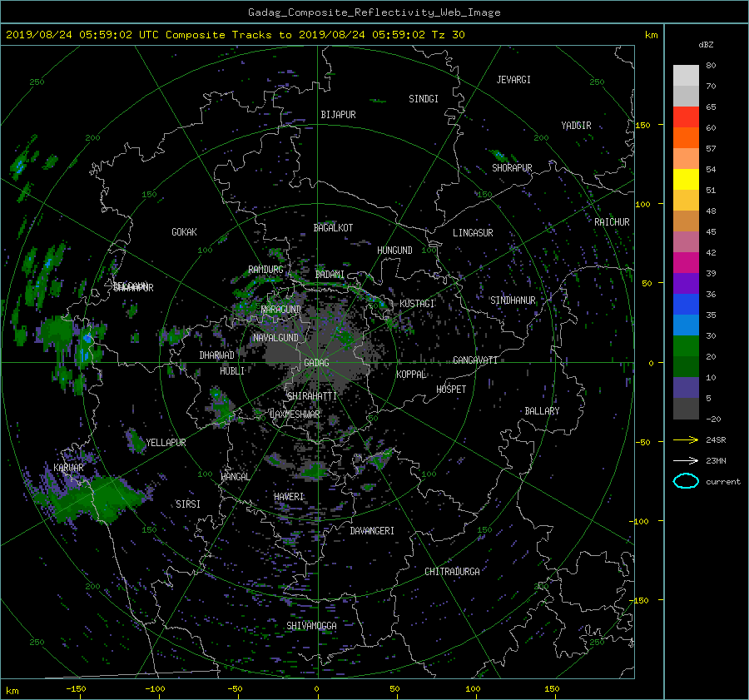This screenshot has height=700, width=749.
Task: Click the RAICHUR city label
Action: [612, 222]
